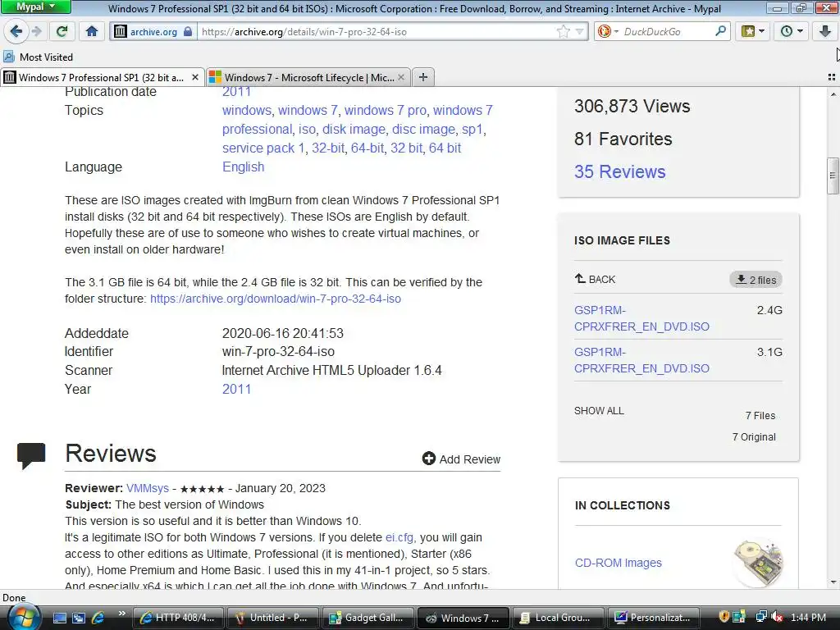
Task: Bookmark this page with the star icon
Action: 563,32
